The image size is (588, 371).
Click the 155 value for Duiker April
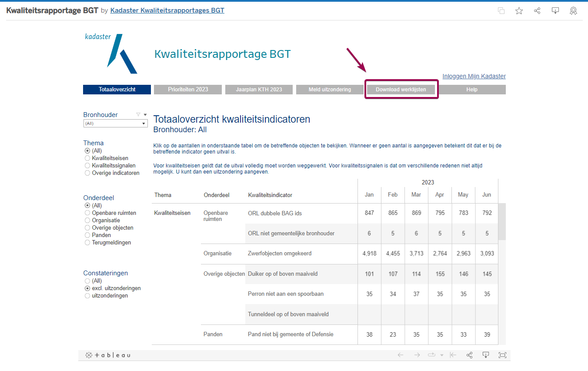click(440, 274)
